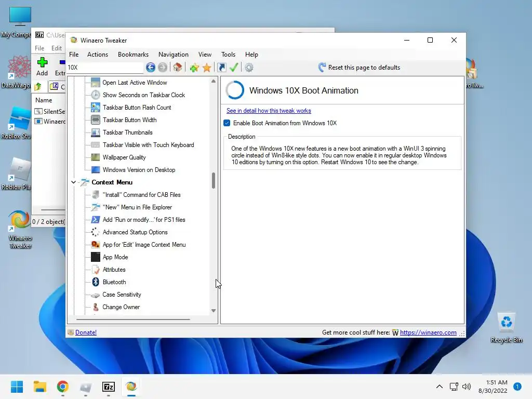This screenshot has height=399, width=532.
Task: Open the Help menu
Action: click(251, 54)
